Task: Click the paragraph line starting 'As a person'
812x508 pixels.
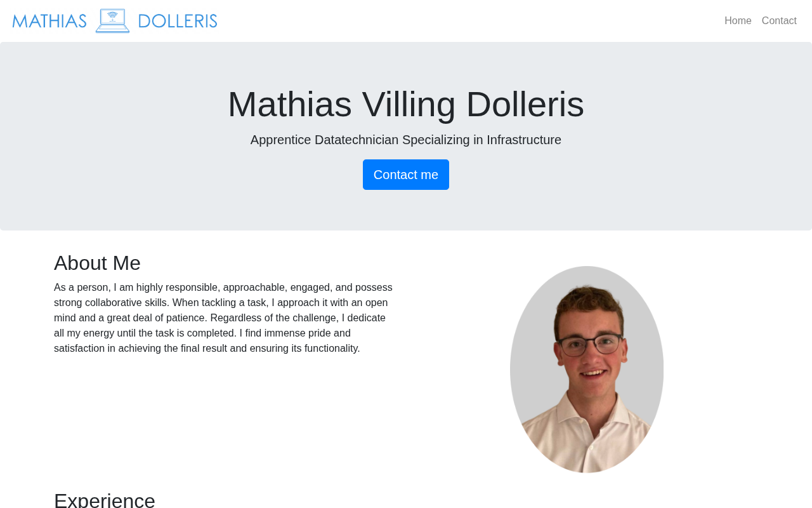Action: [223, 288]
